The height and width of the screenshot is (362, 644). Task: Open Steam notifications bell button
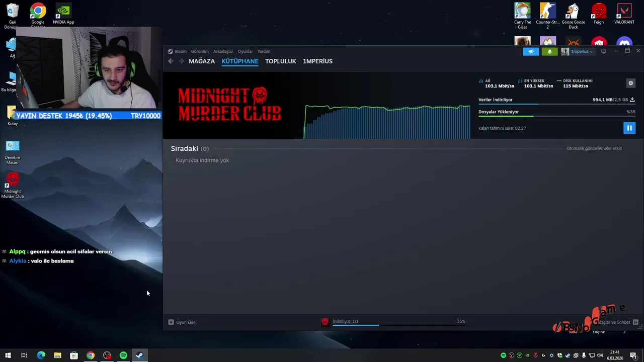(549, 51)
